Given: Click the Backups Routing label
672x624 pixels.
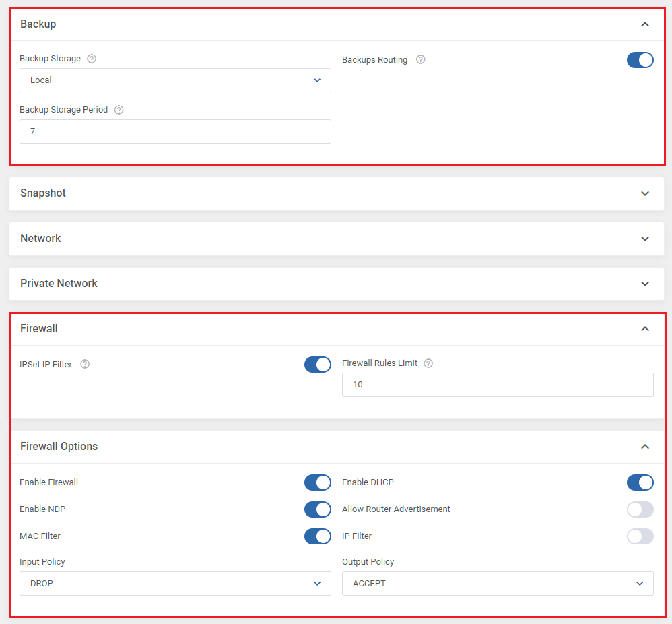Looking at the screenshot, I should (x=374, y=60).
